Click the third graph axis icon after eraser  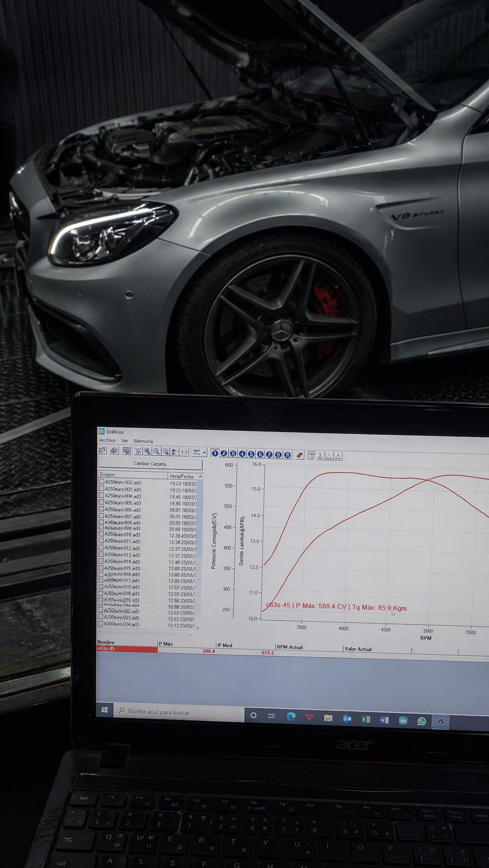329,456
